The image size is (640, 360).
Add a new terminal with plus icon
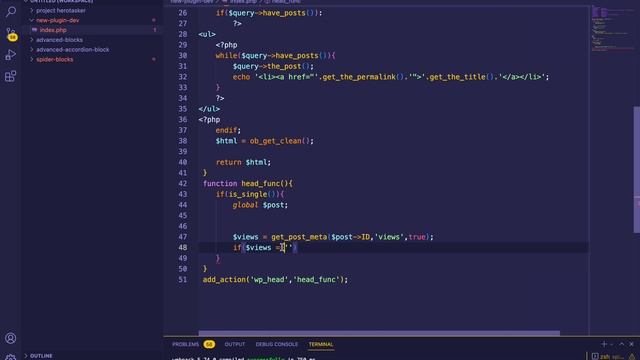point(604,344)
